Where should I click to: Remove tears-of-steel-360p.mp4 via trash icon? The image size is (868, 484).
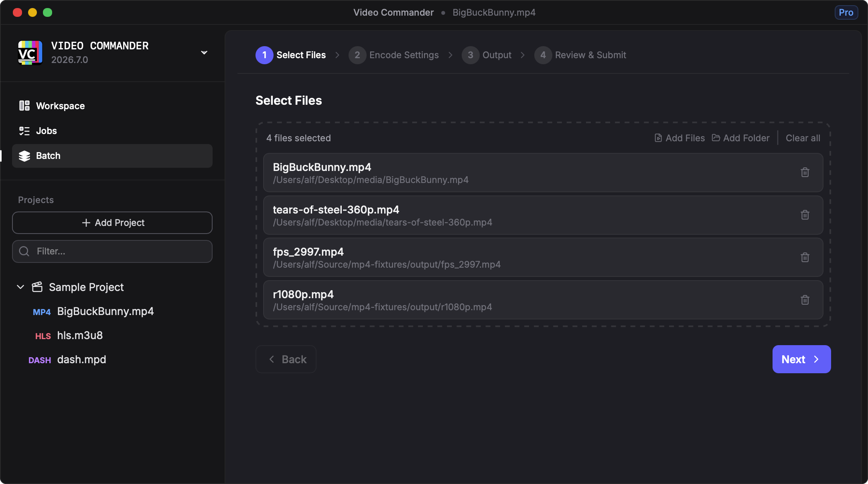click(805, 215)
